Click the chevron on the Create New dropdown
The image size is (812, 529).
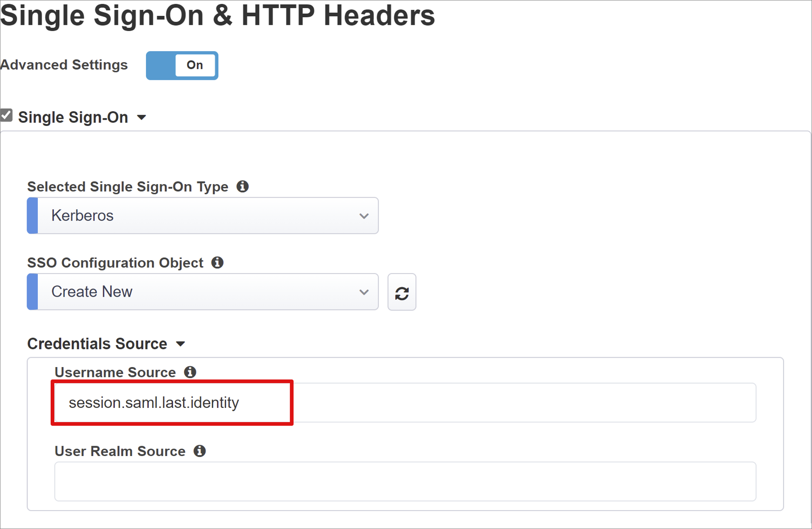coord(364,292)
